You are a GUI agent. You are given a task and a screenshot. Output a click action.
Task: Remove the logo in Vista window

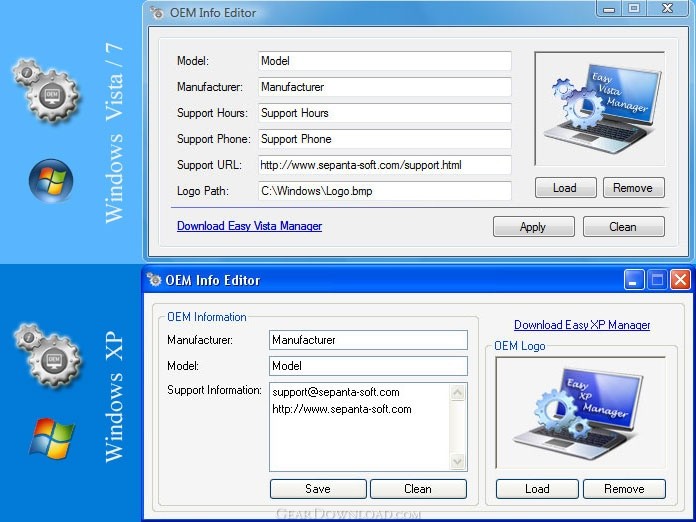pyautogui.click(x=633, y=188)
